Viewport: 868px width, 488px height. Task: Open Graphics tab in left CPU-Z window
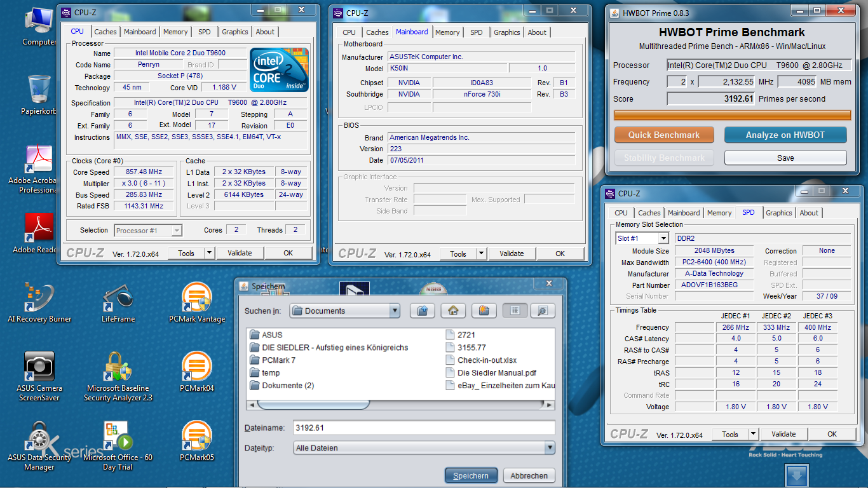point(235,32)
